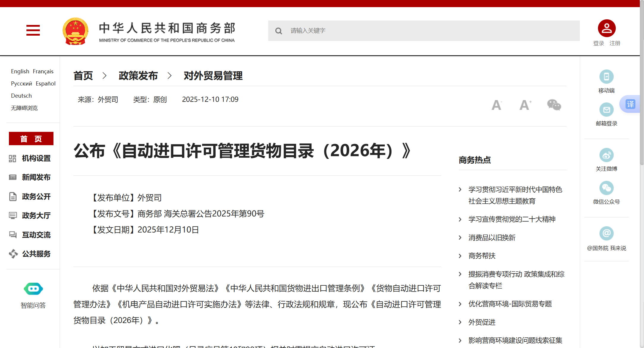Screen dimensions: 644x348
Task: Go to 政策发布 breadcrumb link
Action: [138, 76]
